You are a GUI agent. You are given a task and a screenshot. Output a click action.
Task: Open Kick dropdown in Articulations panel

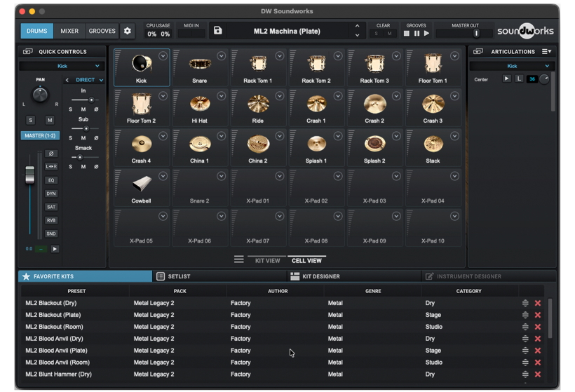(512, 66)
